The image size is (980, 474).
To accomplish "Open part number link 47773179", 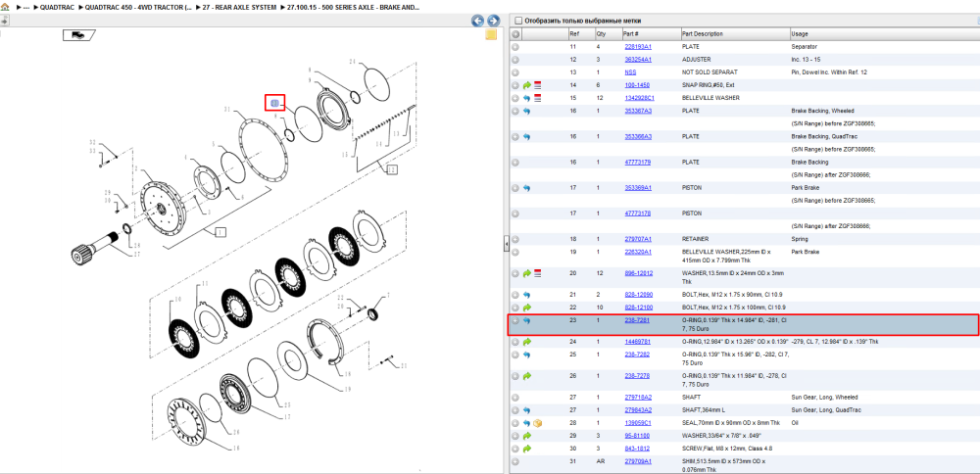I will pyautogui.click(x=637, y=163).
